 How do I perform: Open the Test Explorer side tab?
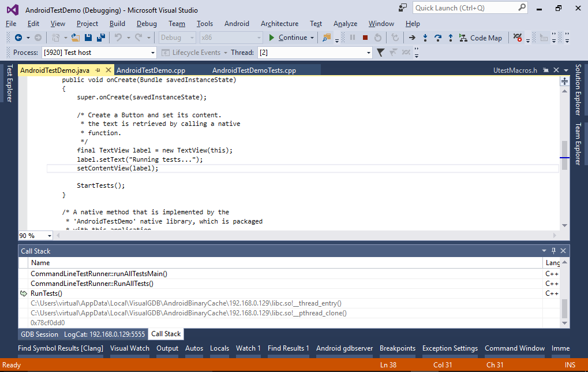pos(9,83)
